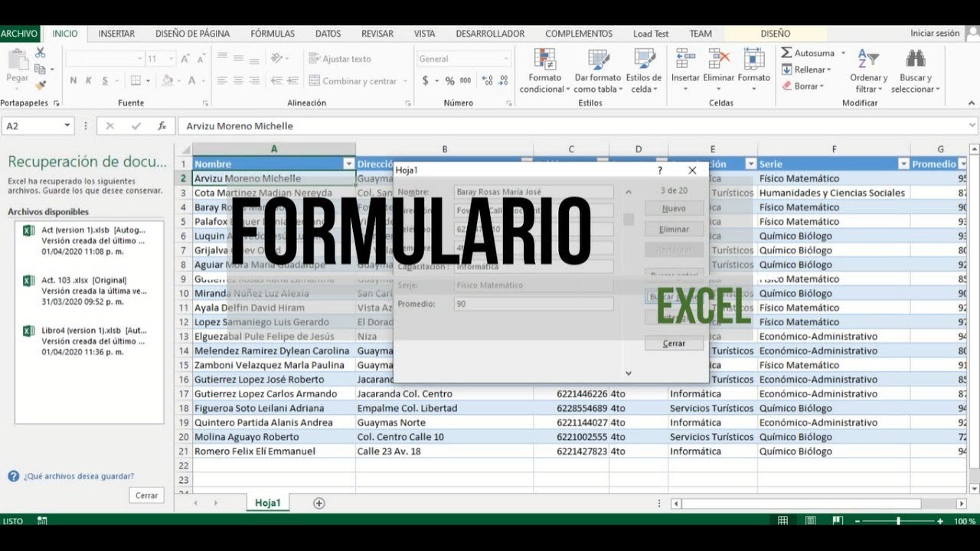Open Estilos de celda icon

(x=644, y=60)
